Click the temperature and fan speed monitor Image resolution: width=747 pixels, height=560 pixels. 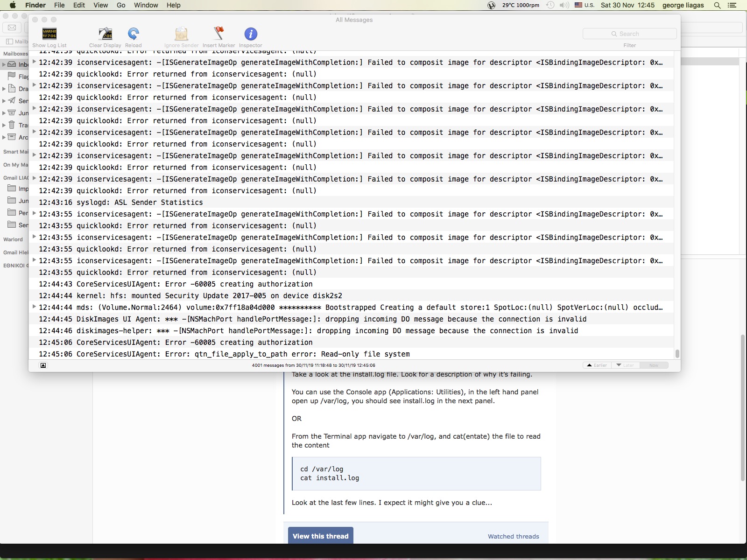pos(521,5)
